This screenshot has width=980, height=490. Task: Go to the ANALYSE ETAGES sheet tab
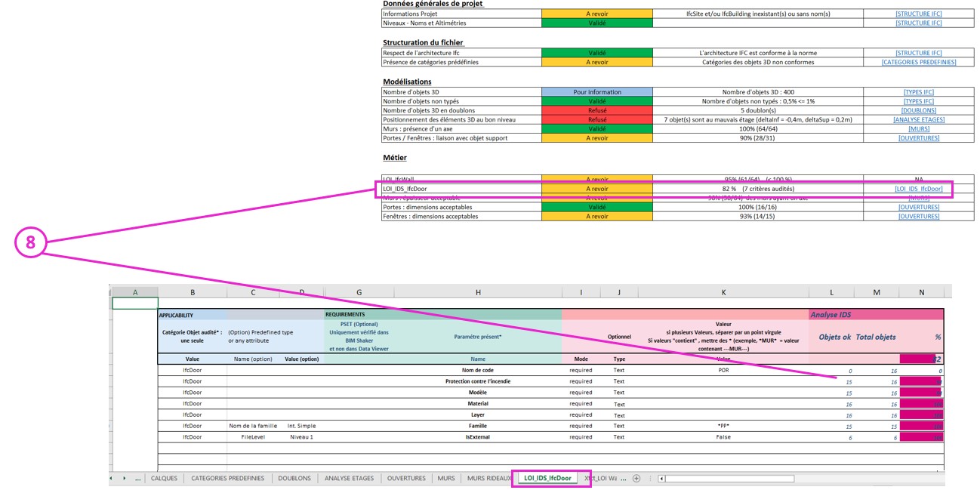point(349,478)
